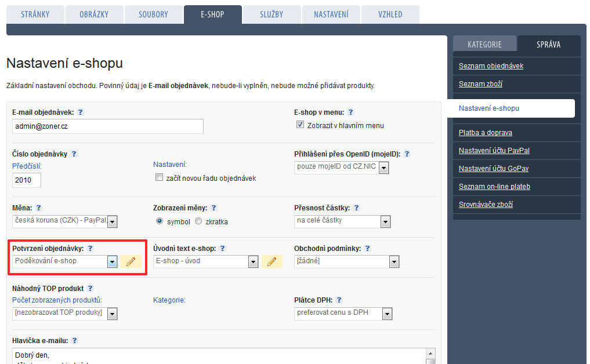The width and height of the screenshot is (590, 364).
Task: Open help icon for Obchodní podmínky
Action: coord(367,249)
